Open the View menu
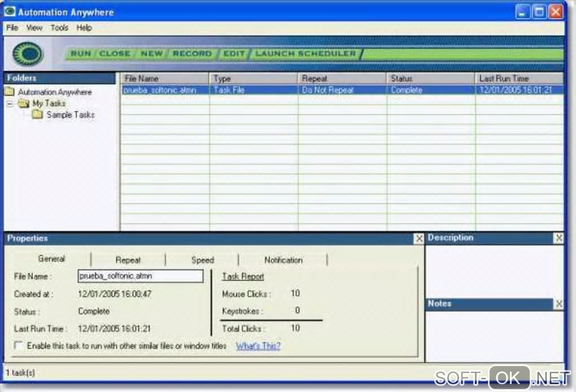Image resolution: width=576 pixels, height=392 pixels. pos(34,28)
